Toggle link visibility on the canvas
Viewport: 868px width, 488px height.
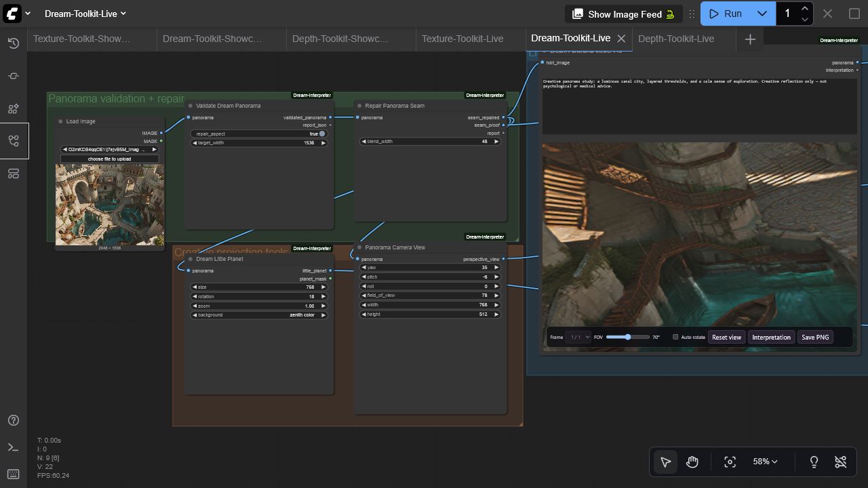click(x=841, y=462)
